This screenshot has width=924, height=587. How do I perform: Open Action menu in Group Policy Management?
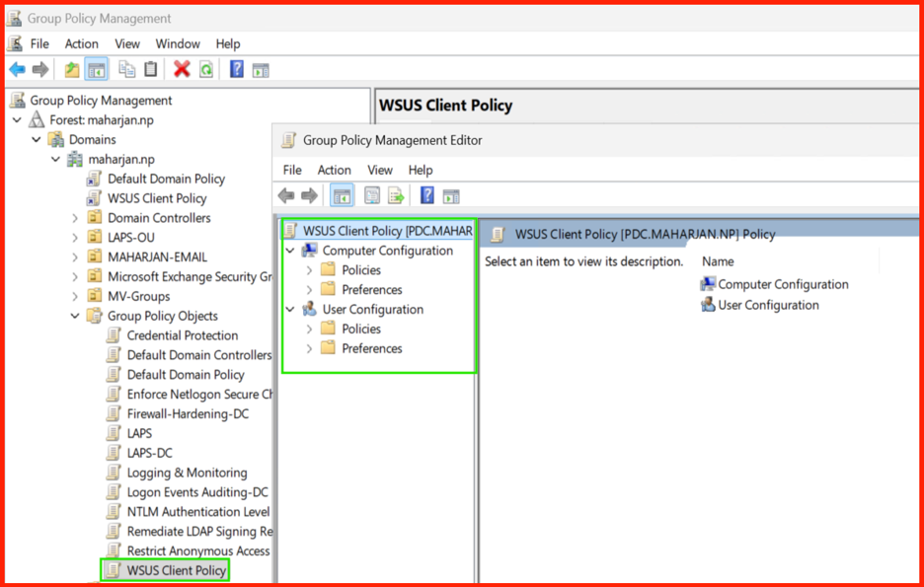coord(82,44)
